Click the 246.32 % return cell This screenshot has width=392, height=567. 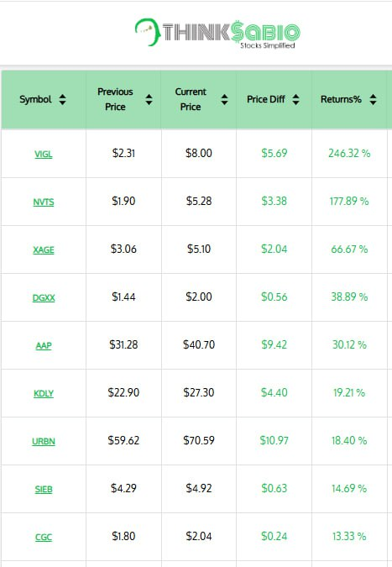coord(349,154)
